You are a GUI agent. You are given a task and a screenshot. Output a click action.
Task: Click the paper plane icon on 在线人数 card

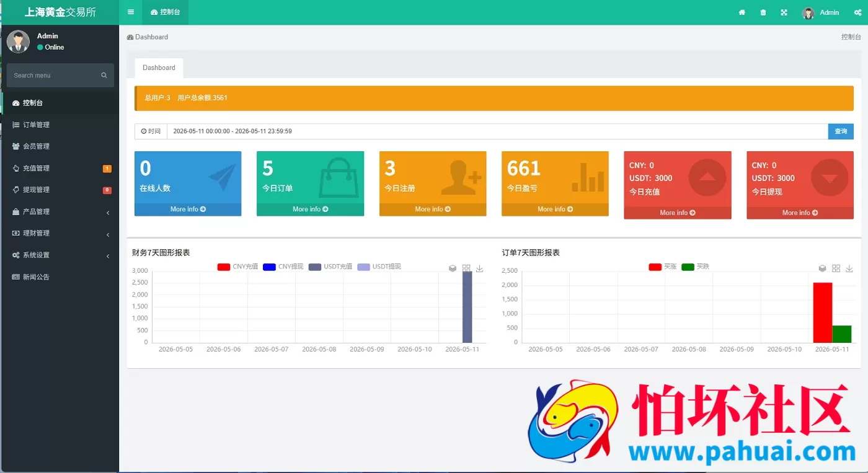click(223, 177)
